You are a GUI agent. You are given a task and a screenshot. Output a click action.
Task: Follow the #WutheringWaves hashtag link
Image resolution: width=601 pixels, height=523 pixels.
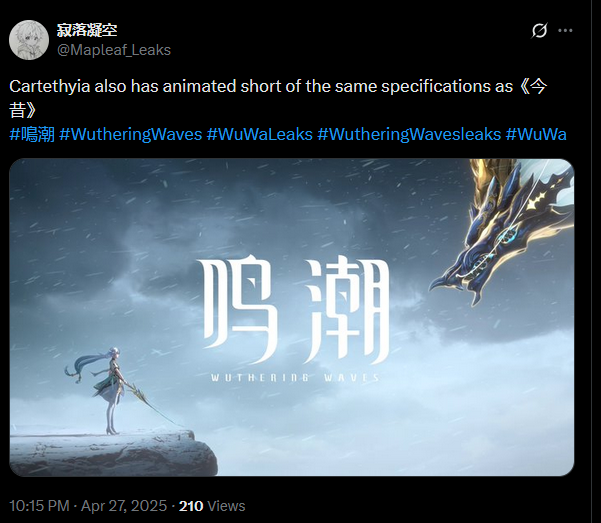point(131,135)
